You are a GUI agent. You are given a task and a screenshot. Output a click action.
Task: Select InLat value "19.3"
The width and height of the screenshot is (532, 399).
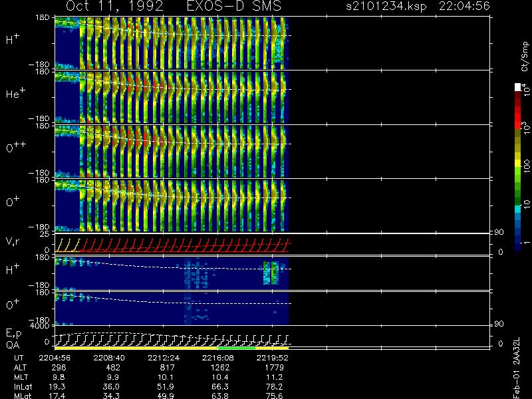[x=57, y=387]
